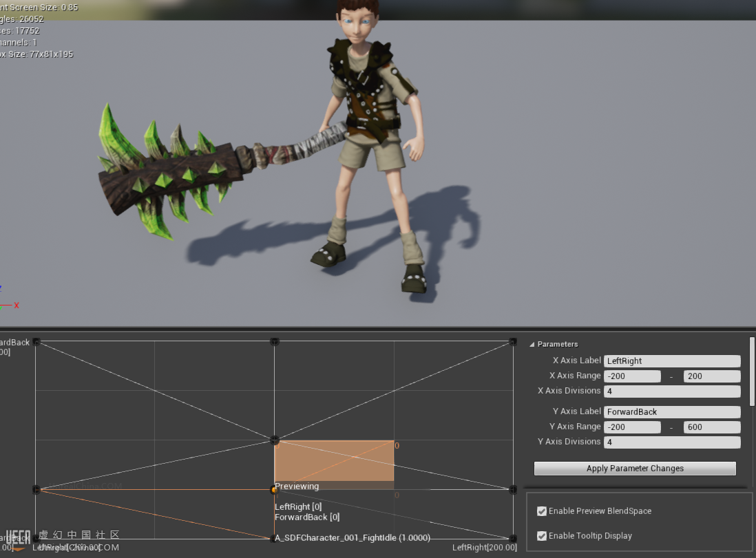The height and width of the screenshot is (558, 756).
Task: Click the X Axis Range minimum field
Action: pyautogui.click(x=632, y=376)
